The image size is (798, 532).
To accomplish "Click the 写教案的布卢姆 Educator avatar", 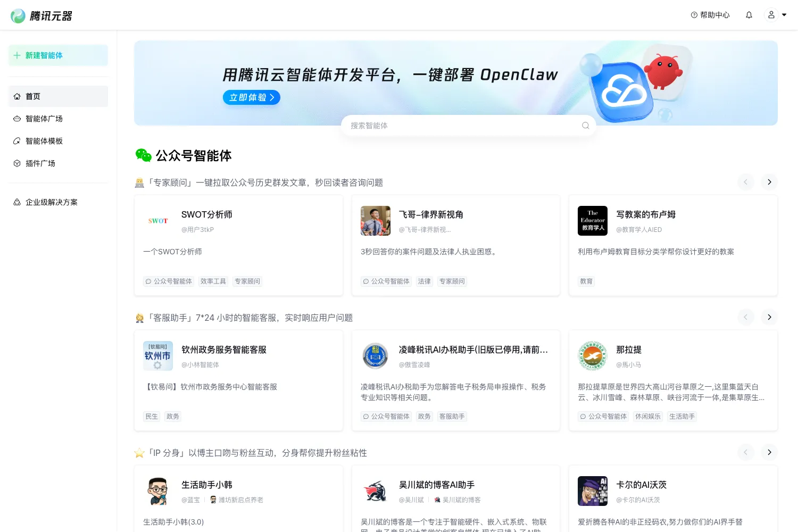I will click(593, 221).
